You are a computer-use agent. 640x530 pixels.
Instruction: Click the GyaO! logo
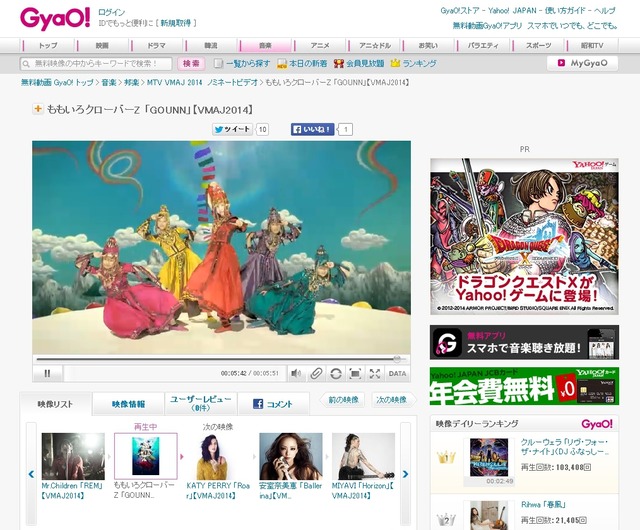point(55,18)
